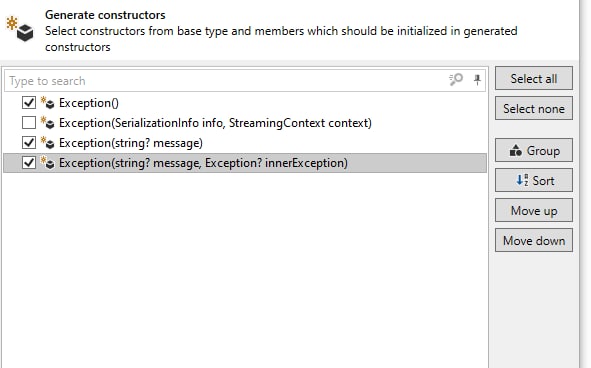
Task: Click the Type to search field
Action: pos(226,80)
